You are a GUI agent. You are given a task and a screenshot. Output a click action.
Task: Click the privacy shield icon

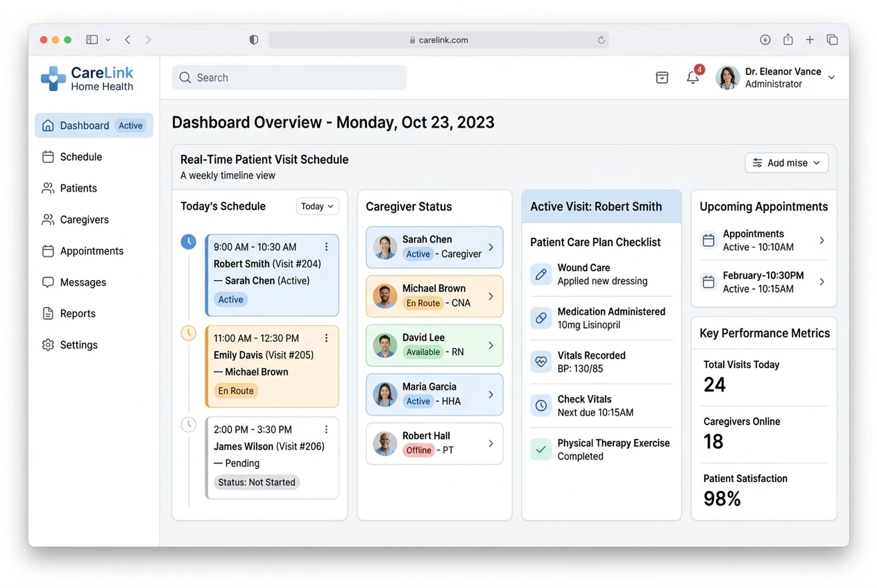tap(254, 39)
